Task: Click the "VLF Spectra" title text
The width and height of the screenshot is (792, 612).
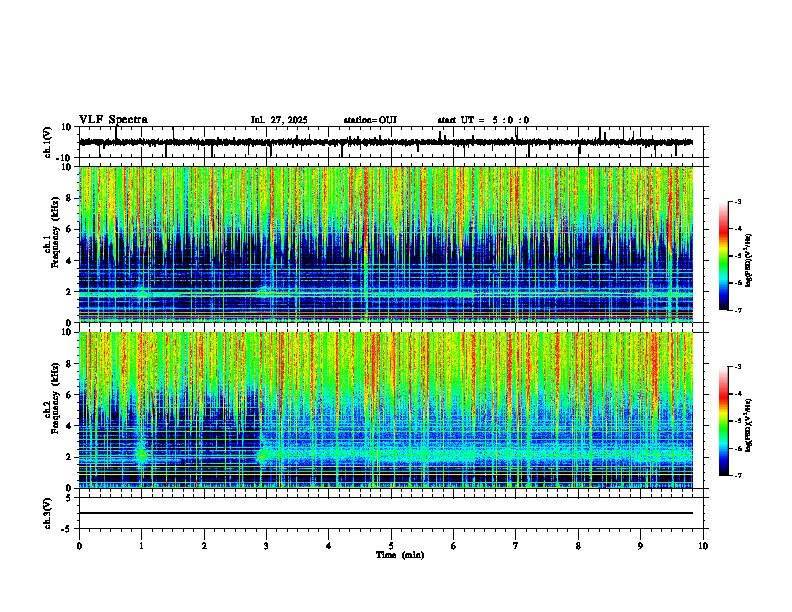Action: 113,120
